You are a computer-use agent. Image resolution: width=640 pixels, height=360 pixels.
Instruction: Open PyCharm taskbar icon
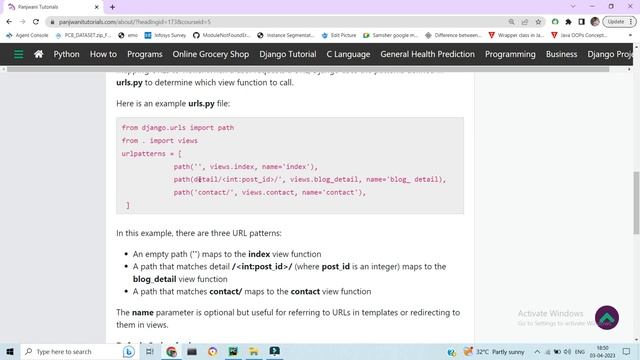click(233, 351)
